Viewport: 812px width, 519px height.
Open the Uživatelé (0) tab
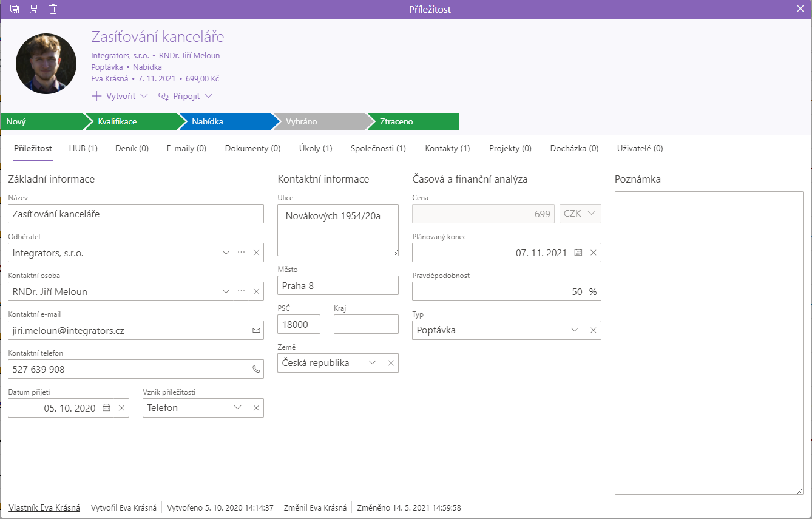point(640,148)
